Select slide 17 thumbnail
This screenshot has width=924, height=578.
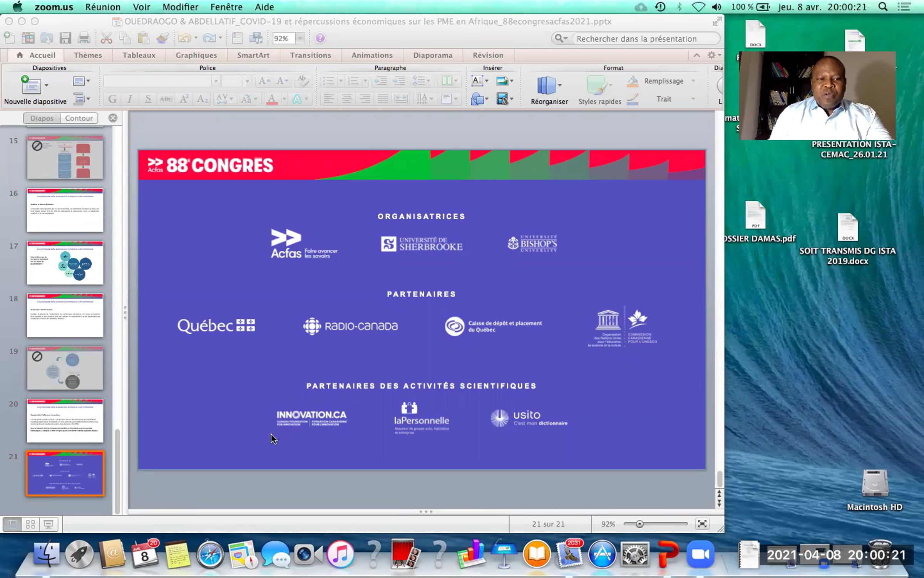(65, 263)
